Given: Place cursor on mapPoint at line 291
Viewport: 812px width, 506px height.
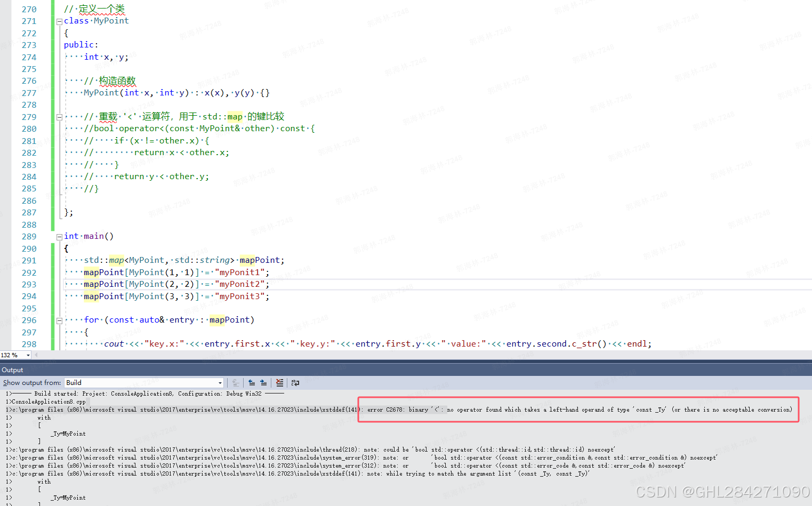Looking at the screenshot, I should pyautogui.click(x=260, y=260).
